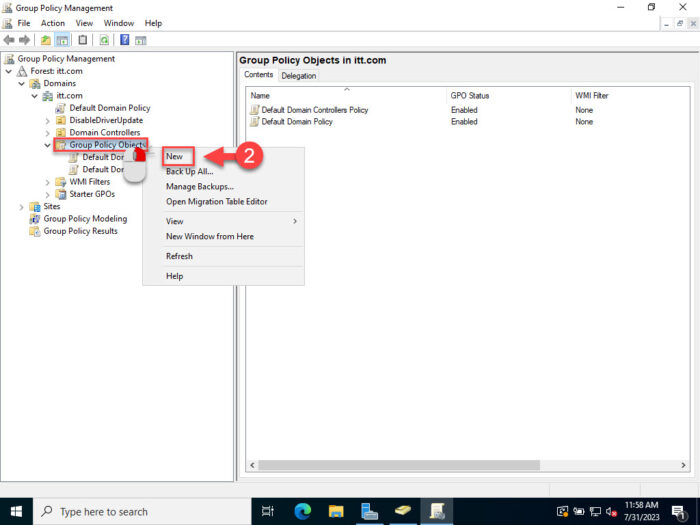Sort by the Name column header
Screen dimensions: 700x525
(346, 96)
